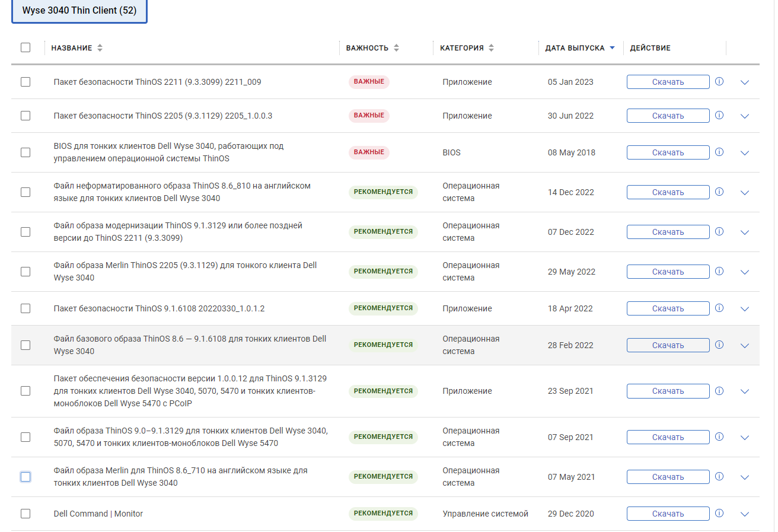Expand details of ThinOS 2205 (9.3.1129) 2205_1.0.0.3 package
Screen dimensions: 778x532
point(745,116)
